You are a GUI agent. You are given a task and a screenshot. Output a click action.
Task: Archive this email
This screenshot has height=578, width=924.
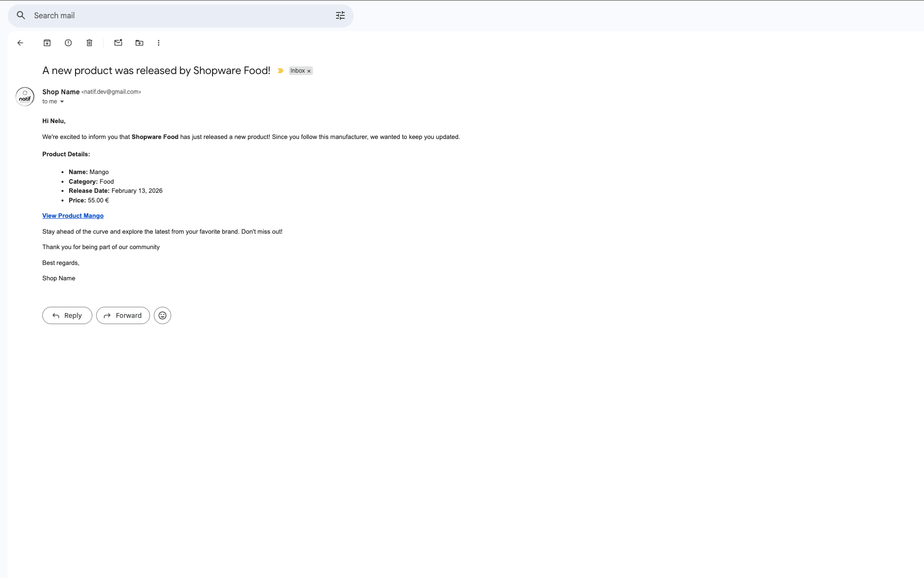point(47,43)
